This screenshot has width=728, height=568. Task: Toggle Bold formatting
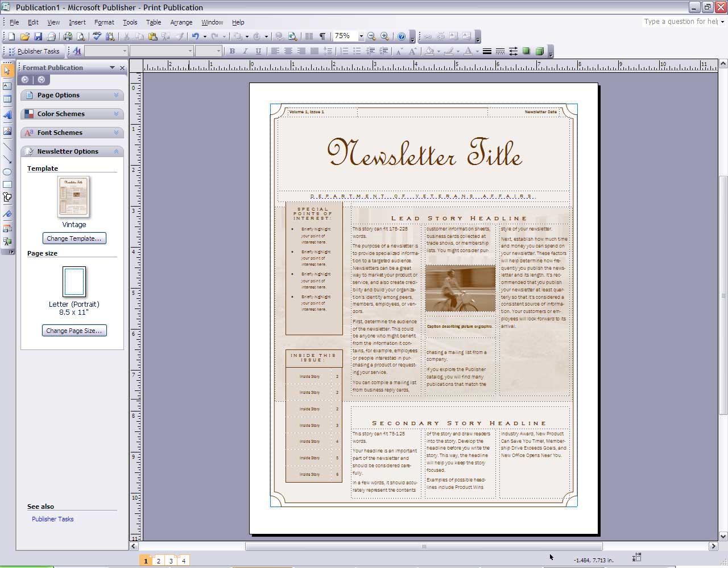(232, 51)
